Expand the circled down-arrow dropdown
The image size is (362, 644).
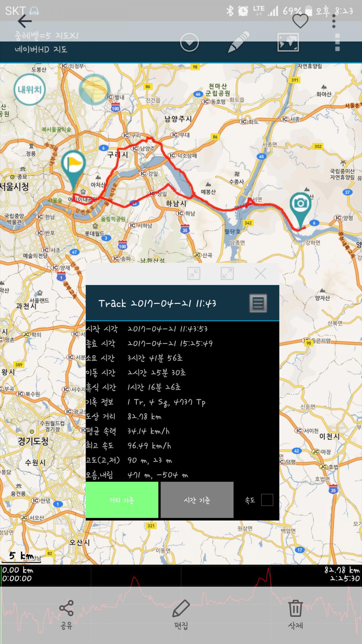click(x=189, y=43)
